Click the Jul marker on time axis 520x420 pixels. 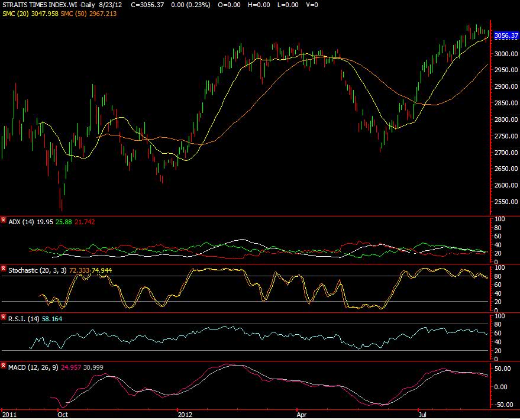[422, 415]
